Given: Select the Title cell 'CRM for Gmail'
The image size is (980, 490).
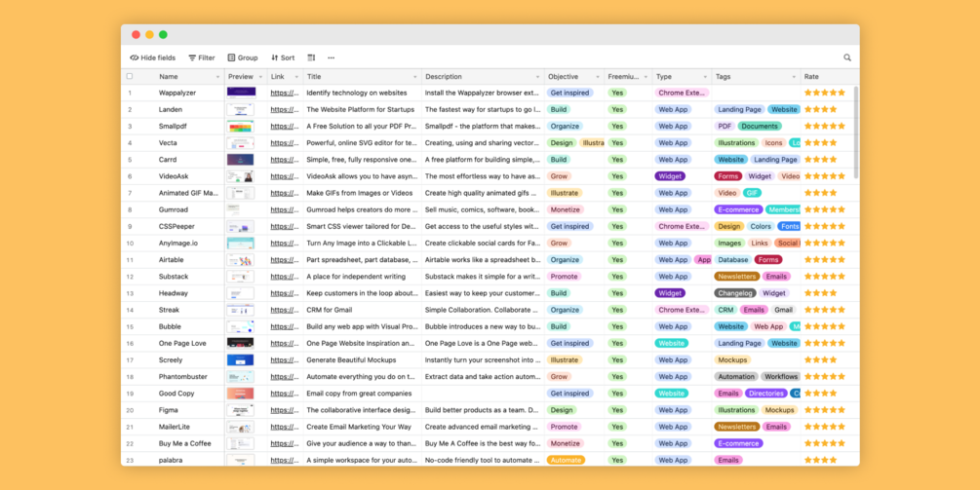Looking at the screenshot, I should click(330, 310).
